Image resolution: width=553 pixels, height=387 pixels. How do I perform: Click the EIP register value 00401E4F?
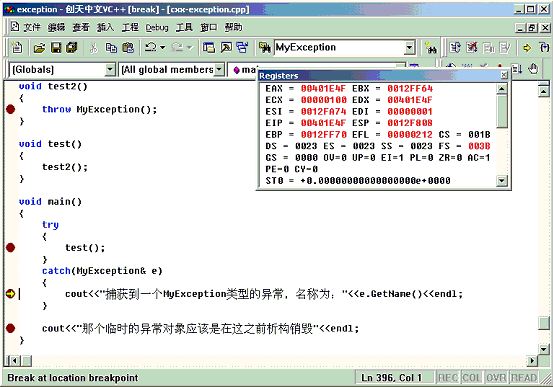point(323,123)
